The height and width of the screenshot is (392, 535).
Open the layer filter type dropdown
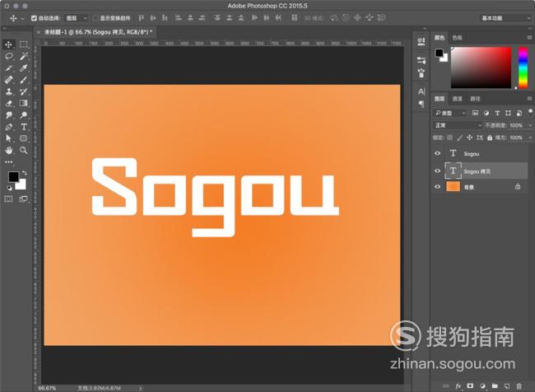point(449,113)
